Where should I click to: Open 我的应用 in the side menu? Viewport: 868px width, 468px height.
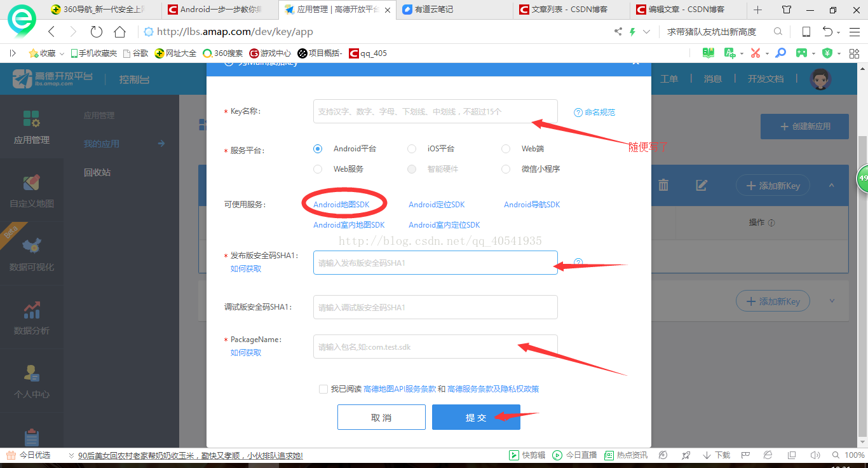click(x=102, y=144)
